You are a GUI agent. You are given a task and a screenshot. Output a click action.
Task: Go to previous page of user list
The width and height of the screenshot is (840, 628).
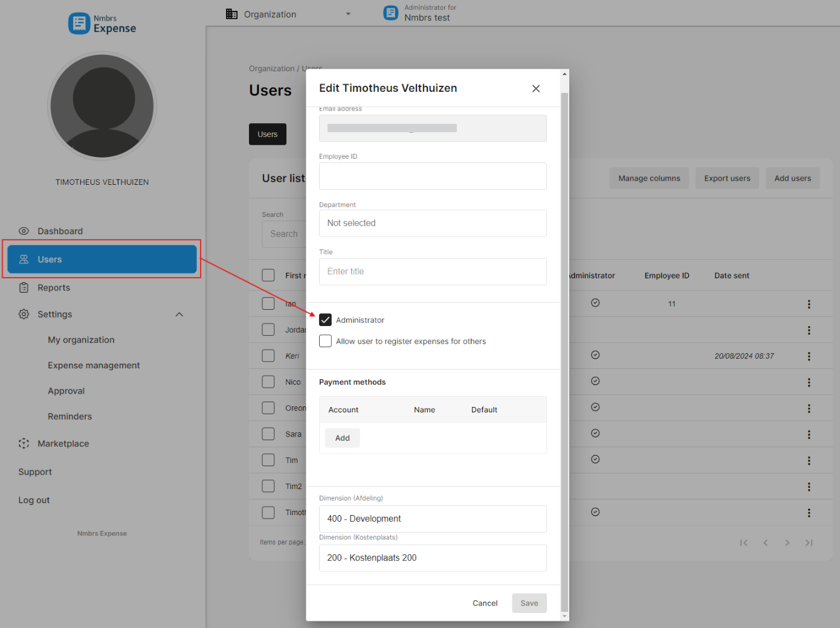click(x=766, y=543)
